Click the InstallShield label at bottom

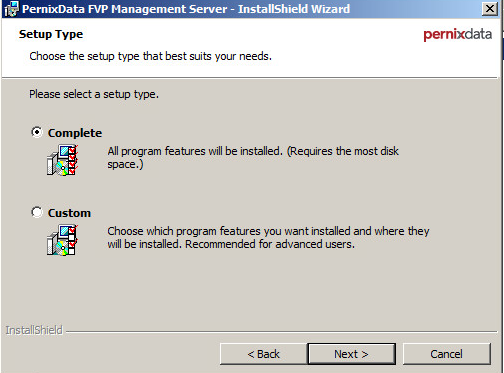[34, 330]
